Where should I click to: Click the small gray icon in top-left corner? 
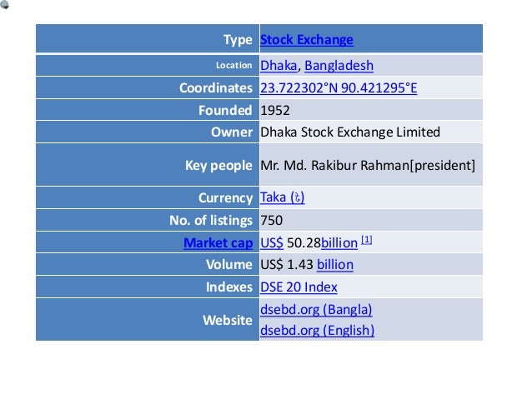click(x=4, y=4)
